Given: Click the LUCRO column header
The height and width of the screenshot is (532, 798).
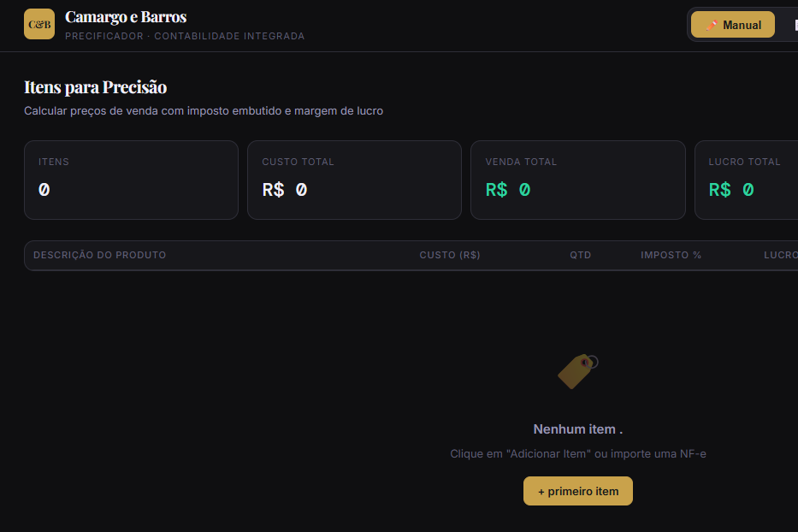Looking at the screenshot, I should 781,255.
